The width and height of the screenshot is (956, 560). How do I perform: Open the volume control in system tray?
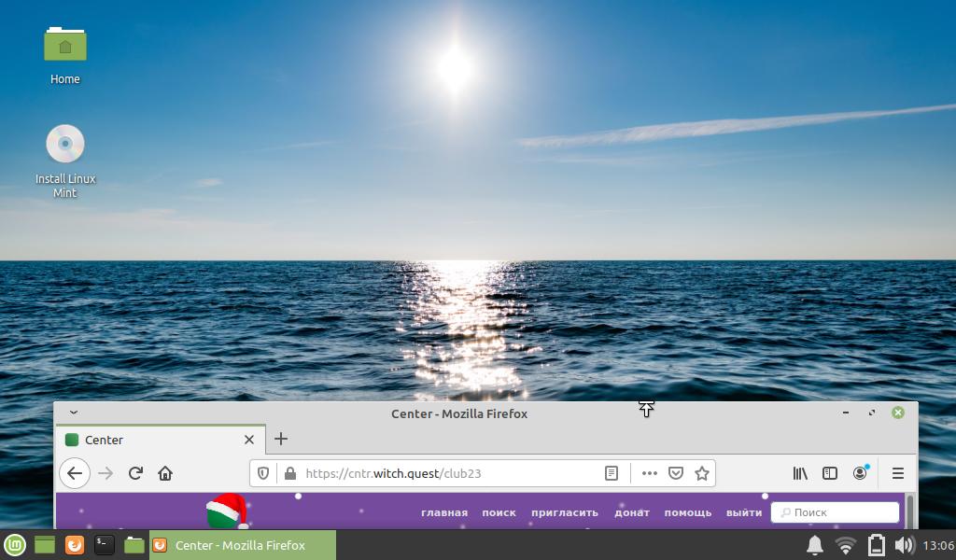pos(904,545)
